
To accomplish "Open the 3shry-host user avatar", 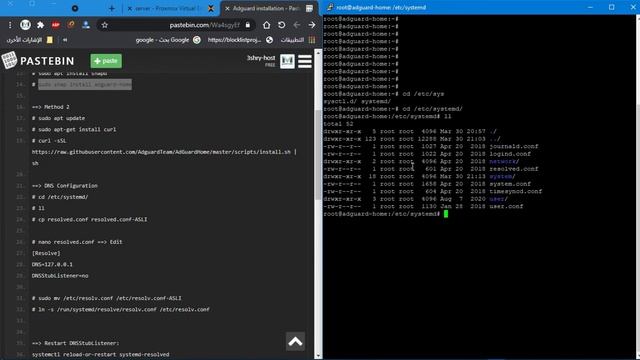I will pyautogui.click(x=287, y=61).
